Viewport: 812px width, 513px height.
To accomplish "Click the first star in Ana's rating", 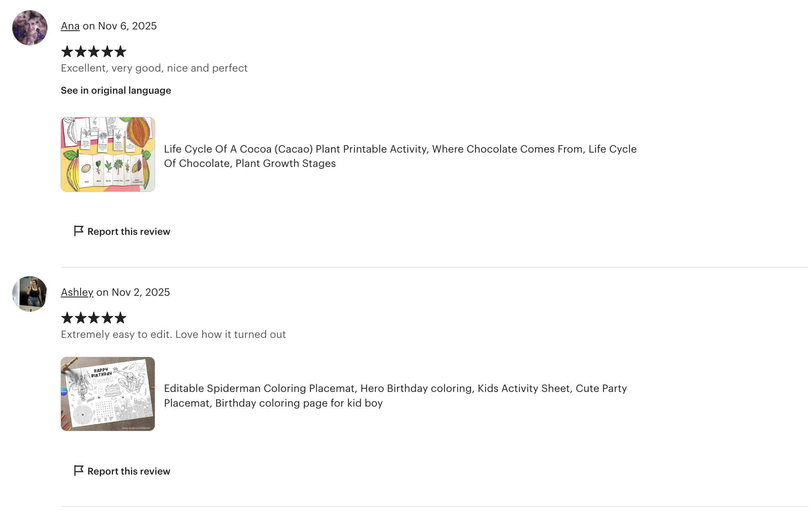I will pos(67,52).
